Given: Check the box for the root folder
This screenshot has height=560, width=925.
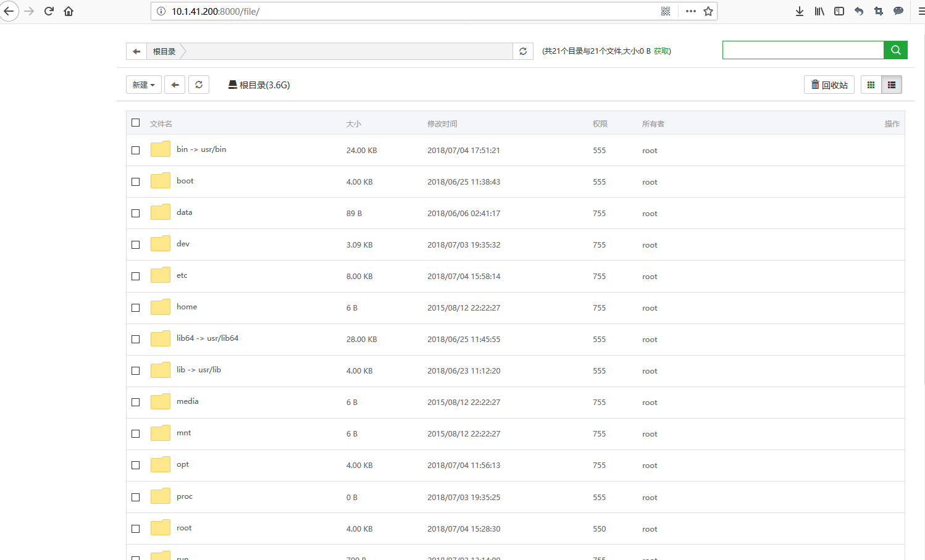Looking at the screenshot, I should click(136, 529).
